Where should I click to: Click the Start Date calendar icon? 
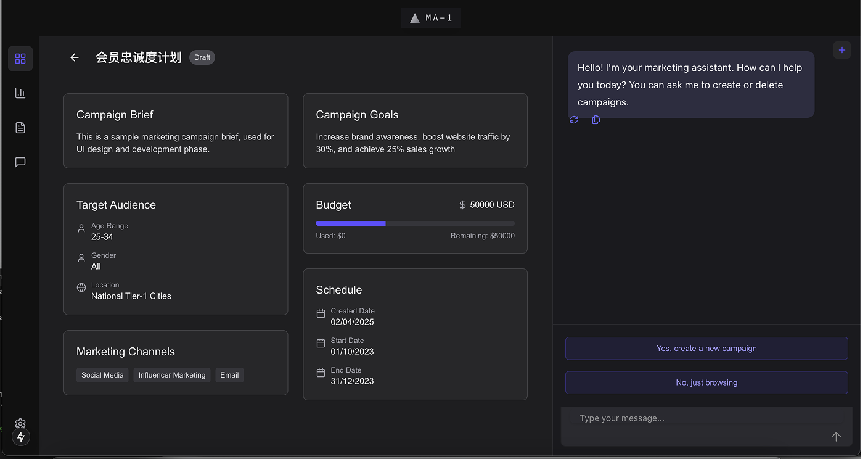pyautogui.click(x=321, y=343)
